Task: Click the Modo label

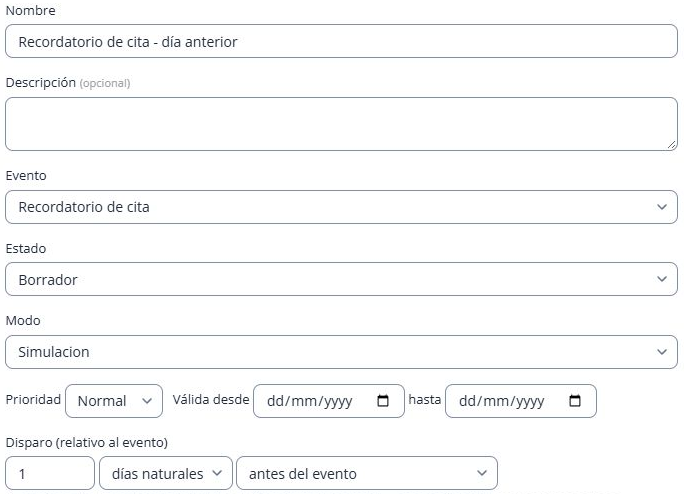Action: [23, 320]
